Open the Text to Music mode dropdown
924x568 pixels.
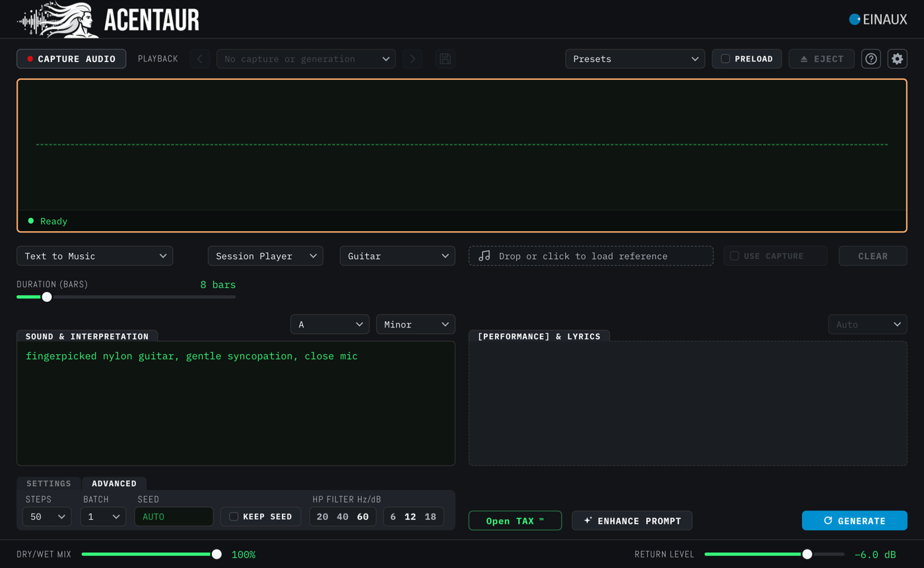95,256
